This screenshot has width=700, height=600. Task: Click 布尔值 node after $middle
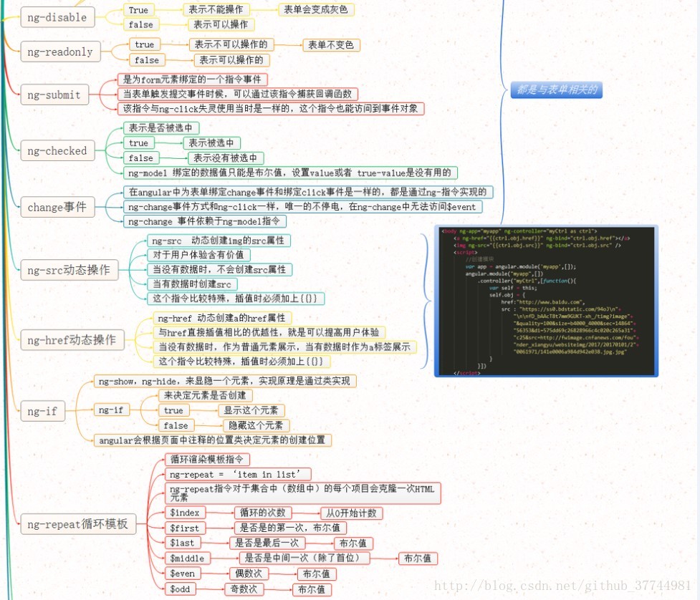(418, 558)
